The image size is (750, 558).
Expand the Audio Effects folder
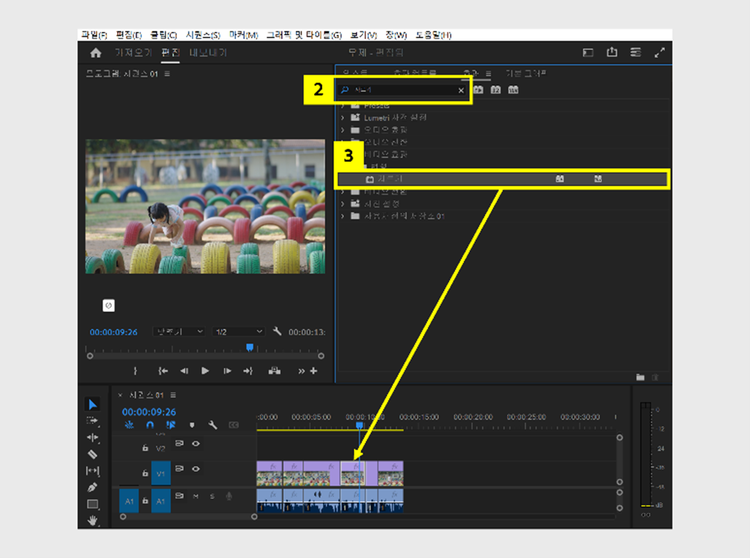tap(342, 130)
